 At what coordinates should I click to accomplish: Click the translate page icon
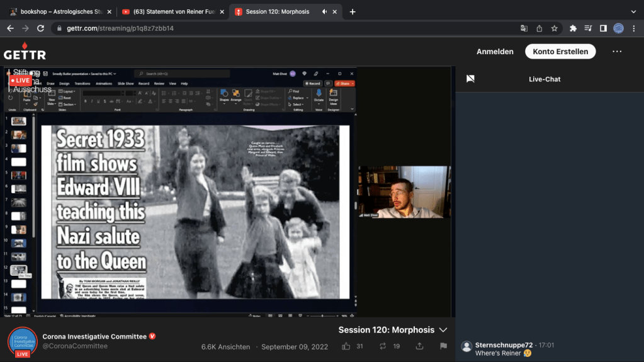(x=524, y=28)
